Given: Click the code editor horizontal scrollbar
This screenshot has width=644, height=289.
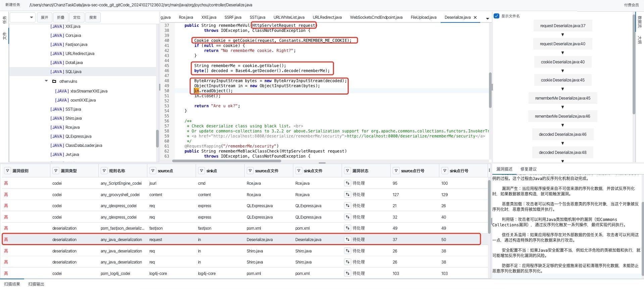Looking at the screenshot, I should (x=227, y=161).
